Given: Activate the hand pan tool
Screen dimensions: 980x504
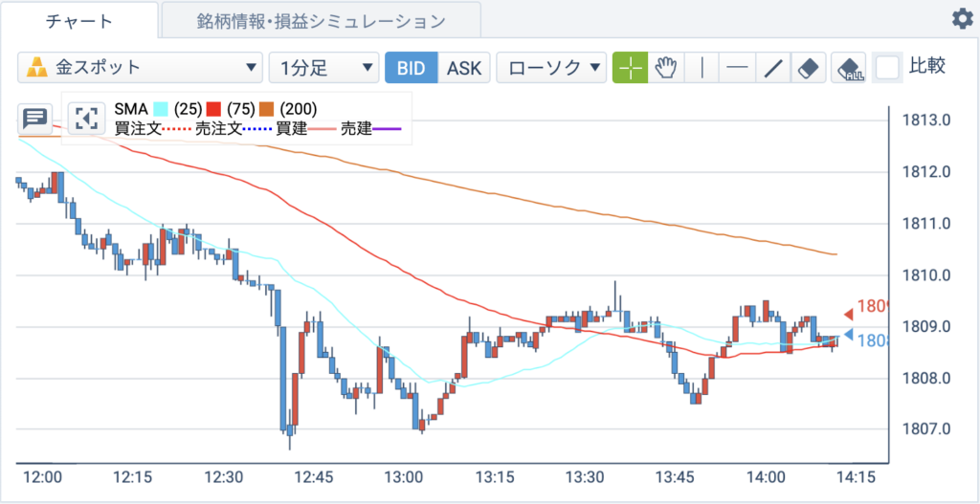Looking at the screenshot, I should click(x=666, y=68).
